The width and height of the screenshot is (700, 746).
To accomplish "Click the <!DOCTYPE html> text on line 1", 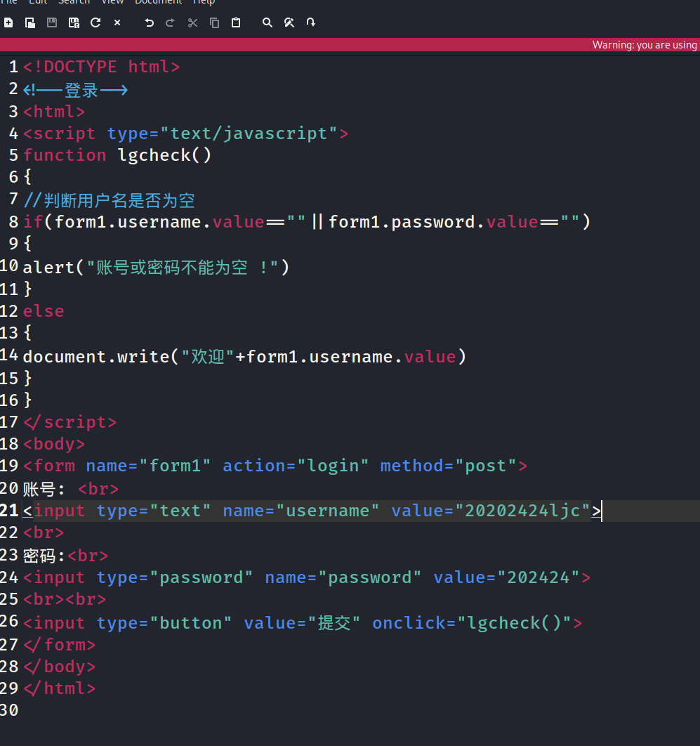I will pyautogui.click(x=101, y=67).
